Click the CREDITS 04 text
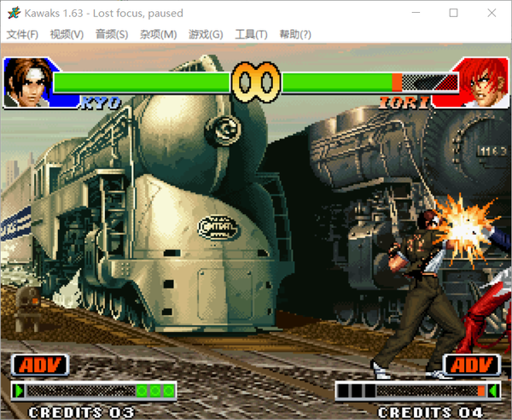Viewport: 512px width, 420px height. coord(430,412)
